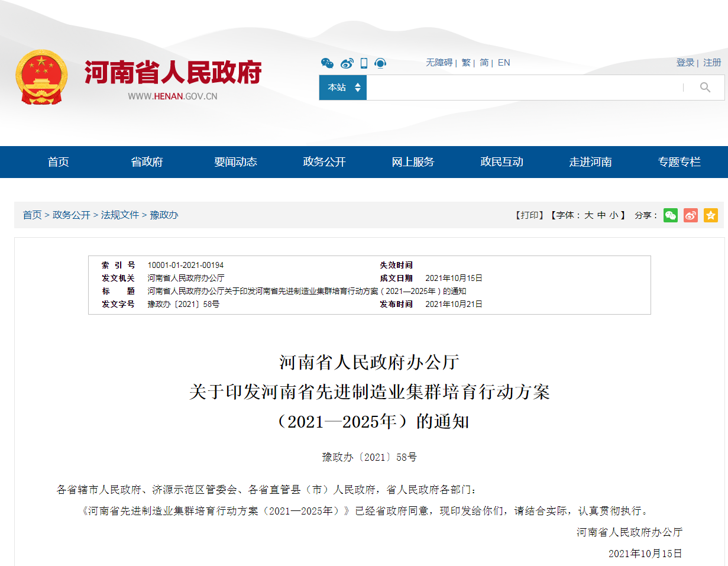Go to 政务公开 in the breadcrumb

(72, 215)
